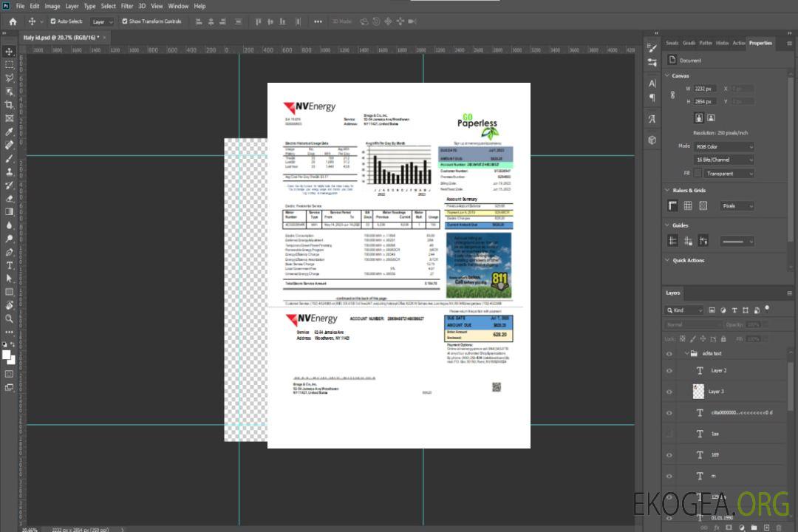Select the Gradient tool
Viewport: 798px width, 532px height.
pyautogui.click(x=9, y=212)
